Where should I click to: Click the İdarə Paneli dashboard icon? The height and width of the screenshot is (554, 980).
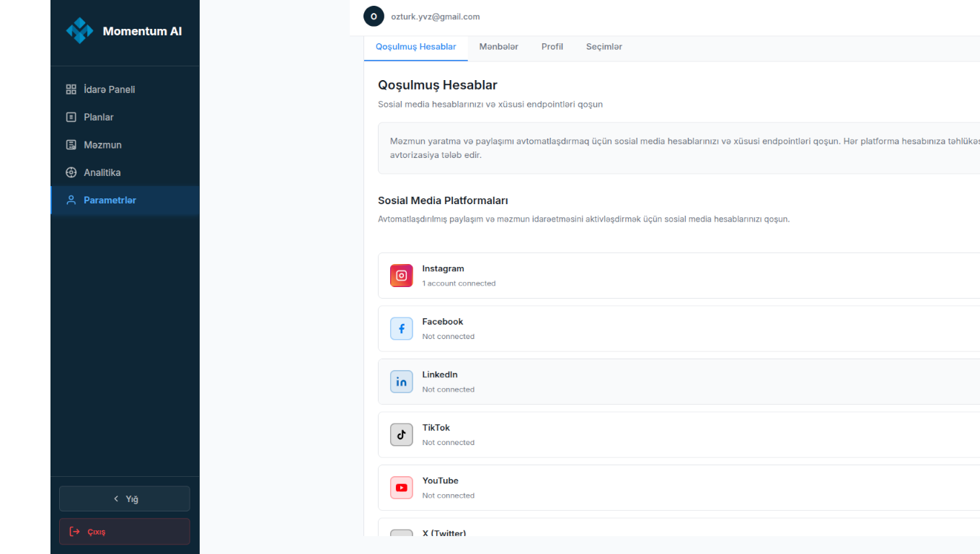coord(71,89)
